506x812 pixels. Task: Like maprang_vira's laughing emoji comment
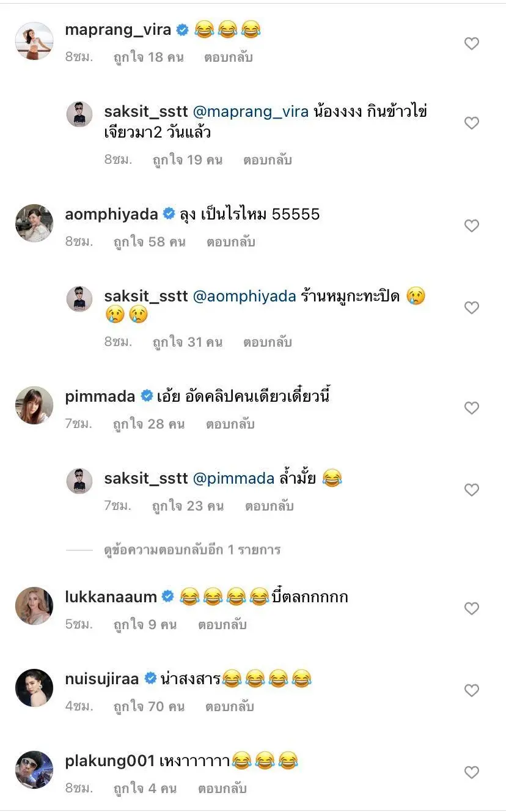471,43
